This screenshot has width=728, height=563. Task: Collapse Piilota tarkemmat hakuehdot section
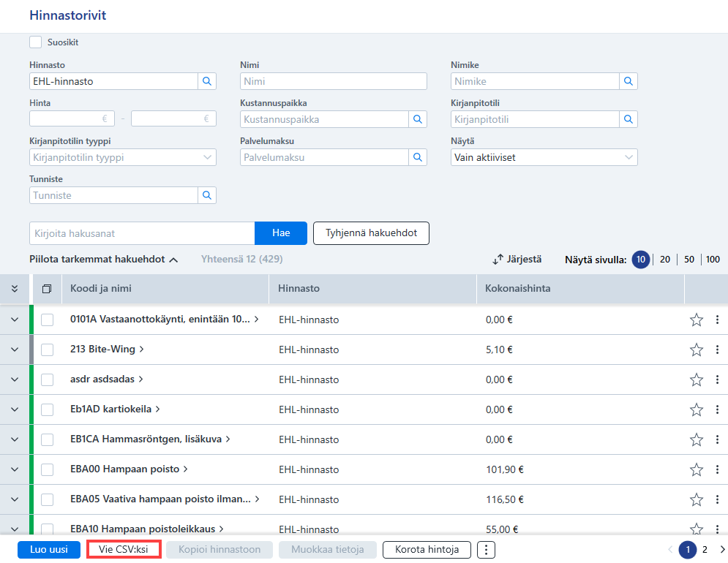click(x=104, y=260)
